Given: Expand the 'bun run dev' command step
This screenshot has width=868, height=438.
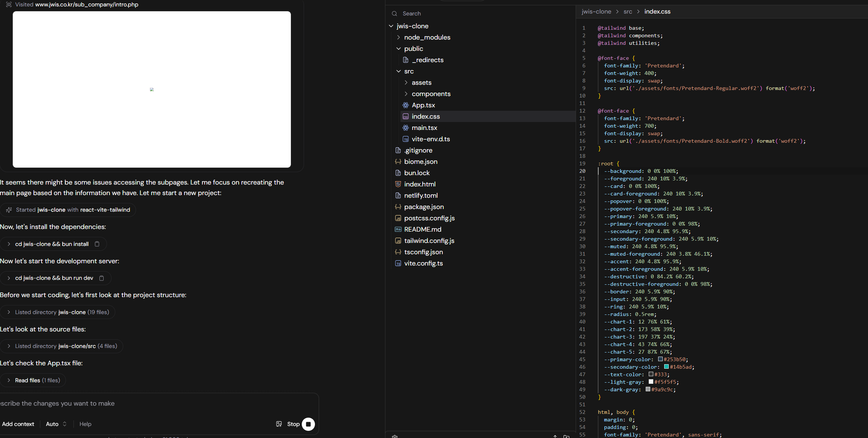Looking at the screenshot, I should (x=9, y=278).
